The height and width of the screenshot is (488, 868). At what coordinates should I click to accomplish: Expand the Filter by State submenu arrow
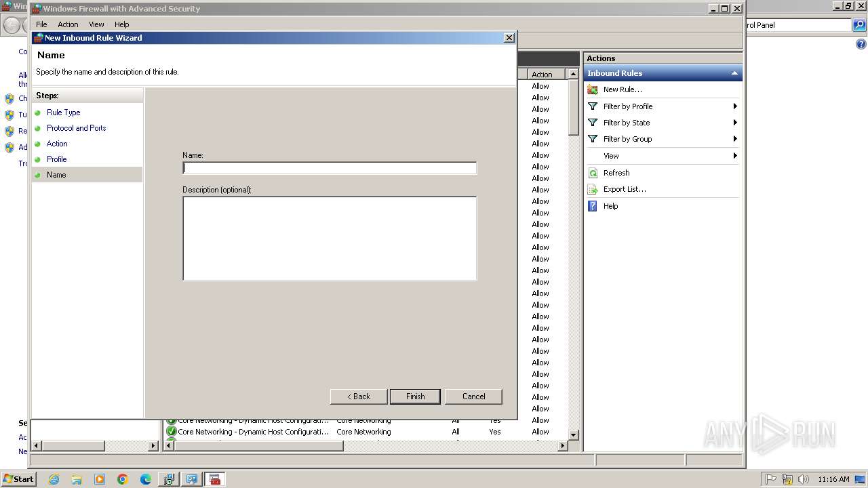pyautogui.click(x=735, y=123)
